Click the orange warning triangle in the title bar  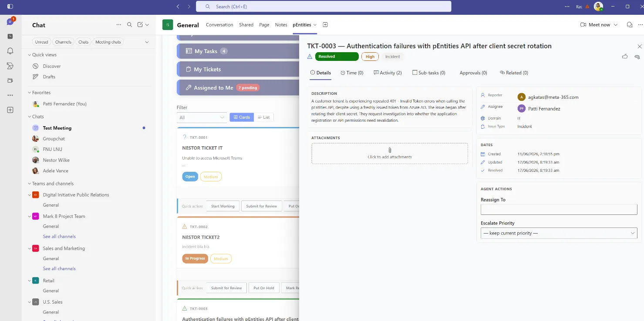pos(587,7)
